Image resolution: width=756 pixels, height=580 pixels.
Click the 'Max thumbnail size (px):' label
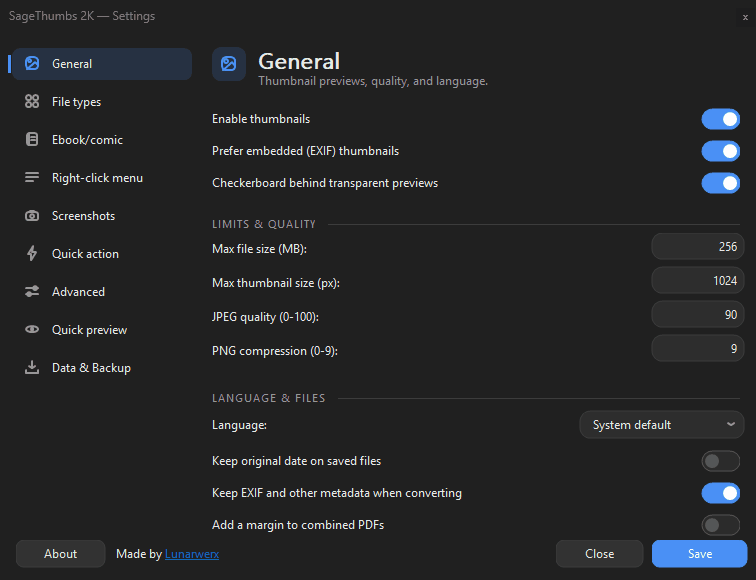pyautogui.click(x=276, y=283)
